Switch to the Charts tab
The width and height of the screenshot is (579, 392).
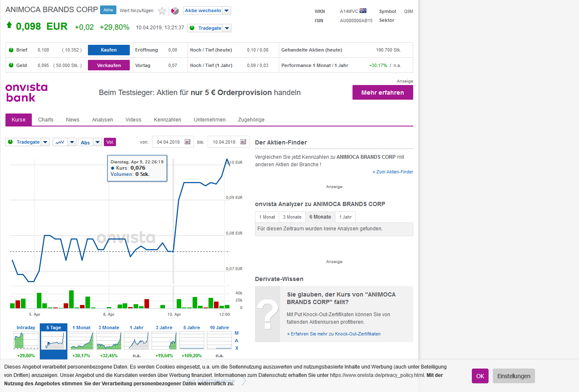click(x=46, y=120)
